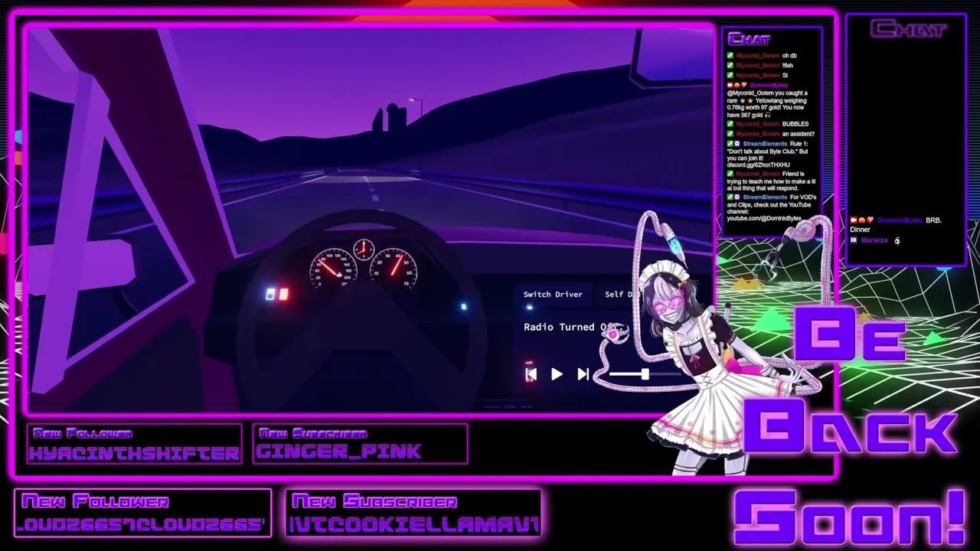
Task: Click the star emotes in the Yellowtang message
Action: point(746,101)
